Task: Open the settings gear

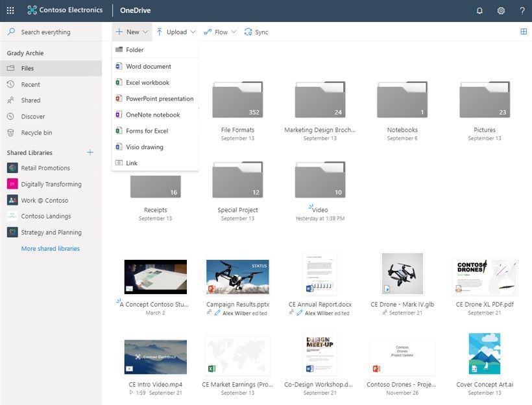Action: point(501,11)
